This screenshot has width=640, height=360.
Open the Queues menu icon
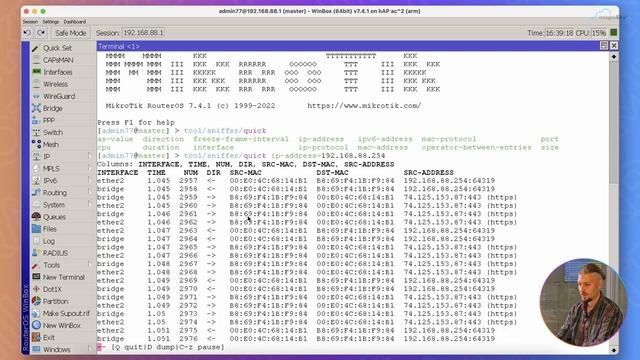[x=36, y=217]
